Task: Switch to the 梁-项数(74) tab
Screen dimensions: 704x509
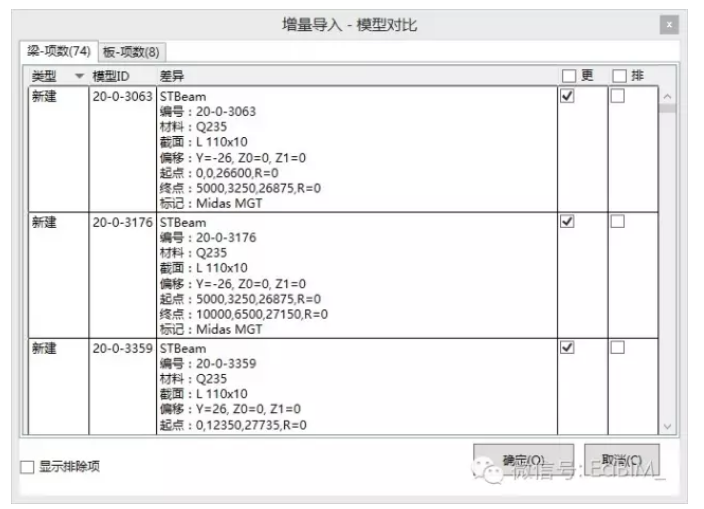Action: (x=59, y=51)
